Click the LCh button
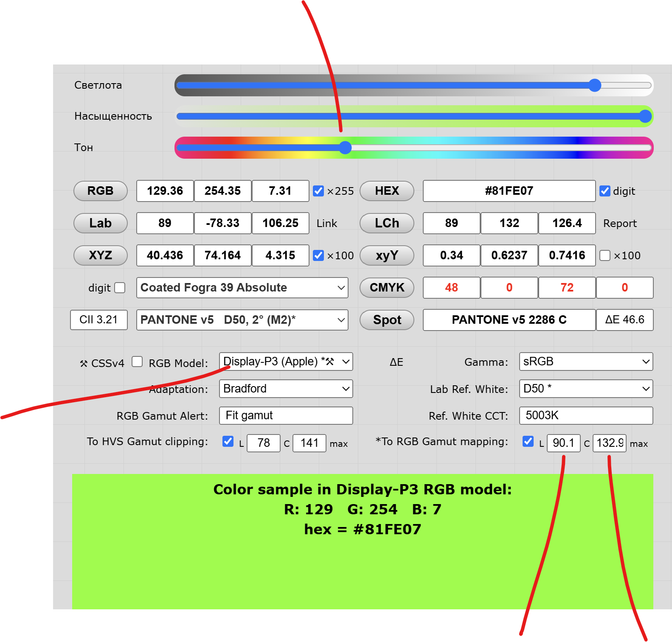This screenshot has width=672, height=642. click(387, 223)
